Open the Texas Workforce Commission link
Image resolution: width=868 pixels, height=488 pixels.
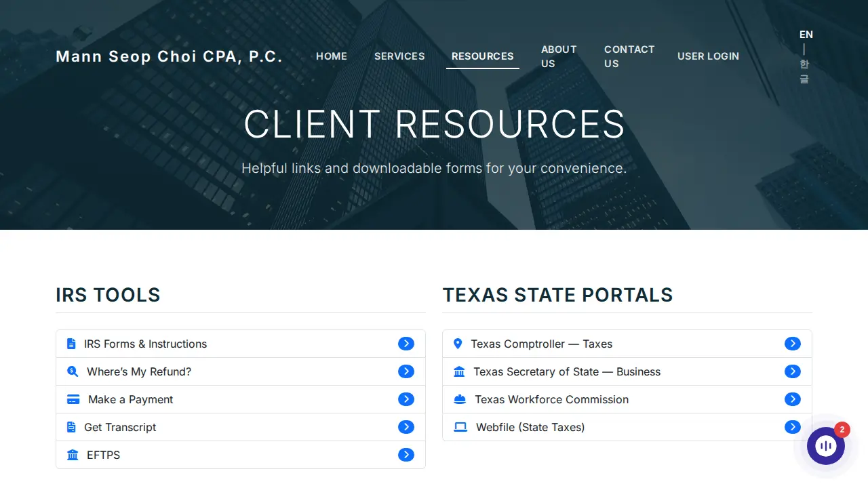[627, 399]
